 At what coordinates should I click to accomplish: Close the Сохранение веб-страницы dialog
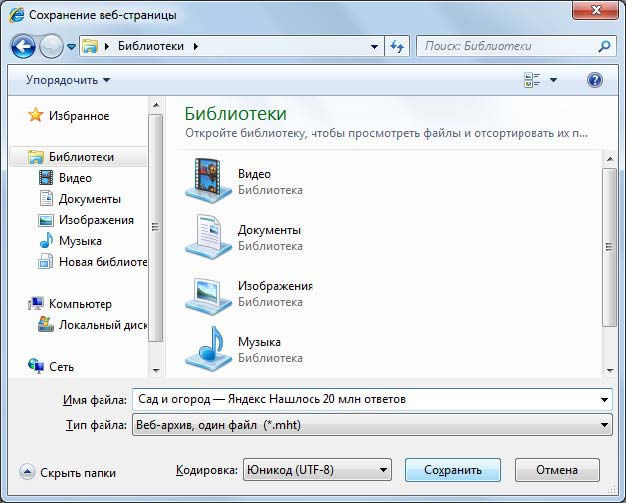click(x=596, y=10)
